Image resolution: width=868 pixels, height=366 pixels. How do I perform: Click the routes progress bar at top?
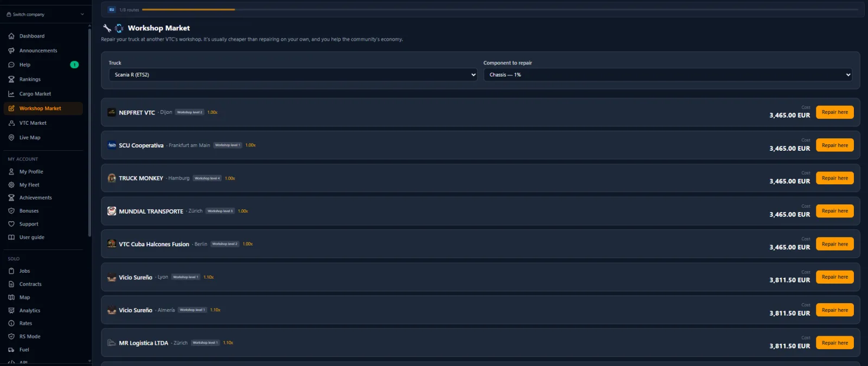click(x=500, y=10)
